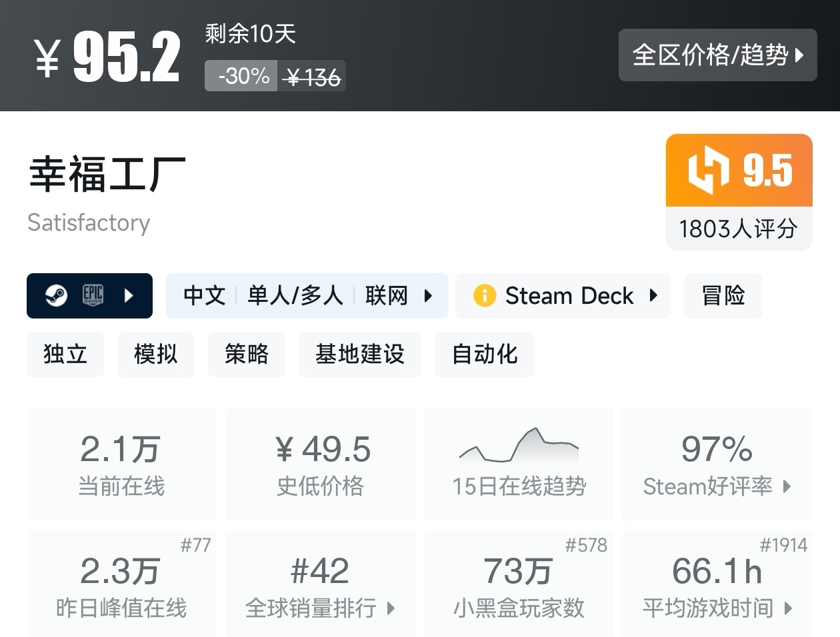The image size is (840, 637).
Task: Select the 基地建设 tag
Action: [360, 354]
